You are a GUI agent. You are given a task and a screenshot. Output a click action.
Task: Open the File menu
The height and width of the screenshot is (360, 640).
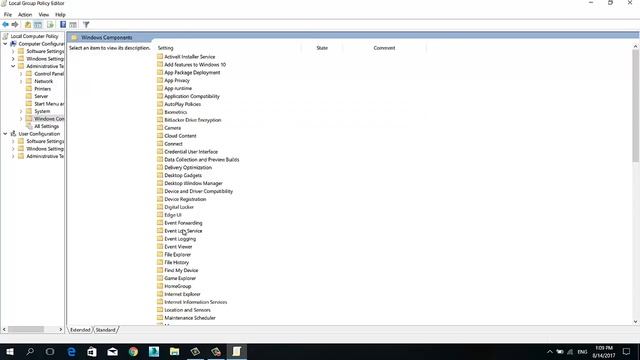[x=8, y=15]
